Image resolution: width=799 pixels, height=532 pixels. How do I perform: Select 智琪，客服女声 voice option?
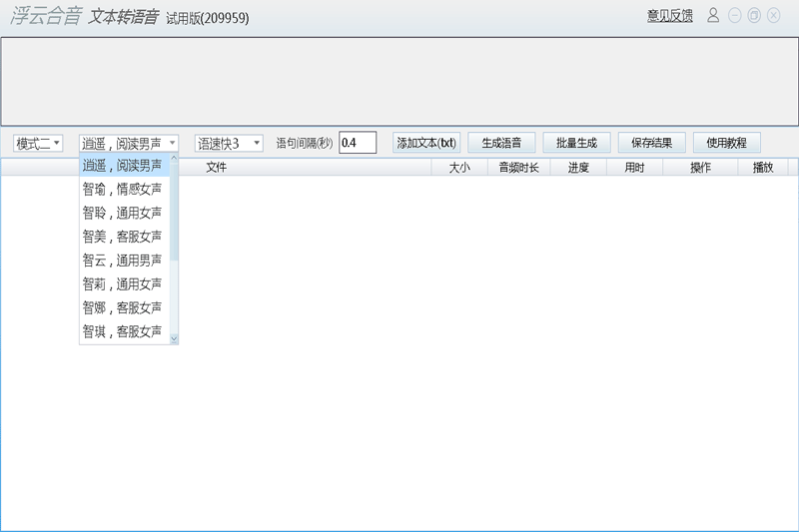coord(124,332)
